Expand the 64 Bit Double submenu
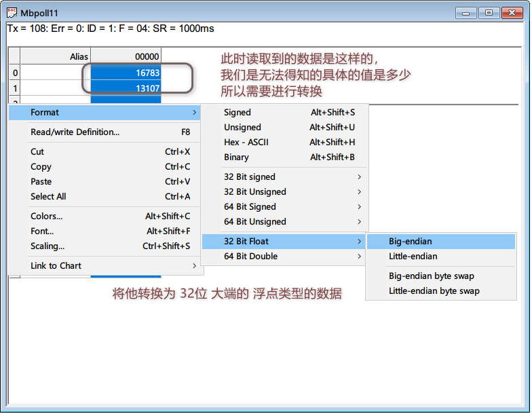 click(284, 257)
